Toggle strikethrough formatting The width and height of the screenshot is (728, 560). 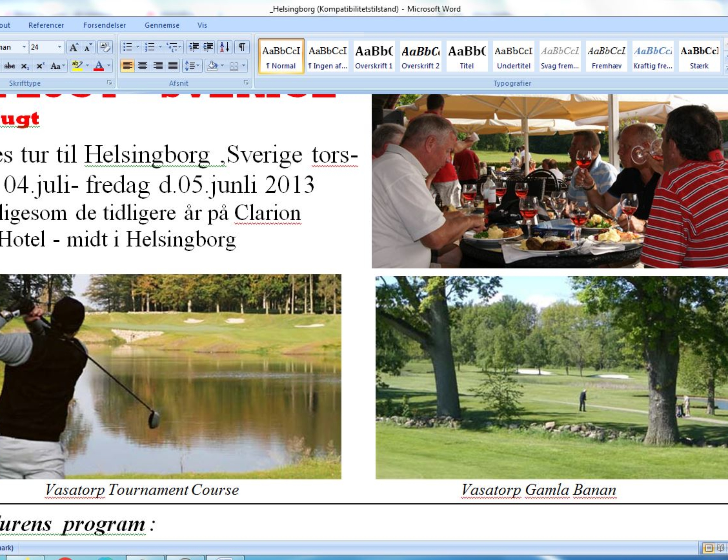(9, 66)
